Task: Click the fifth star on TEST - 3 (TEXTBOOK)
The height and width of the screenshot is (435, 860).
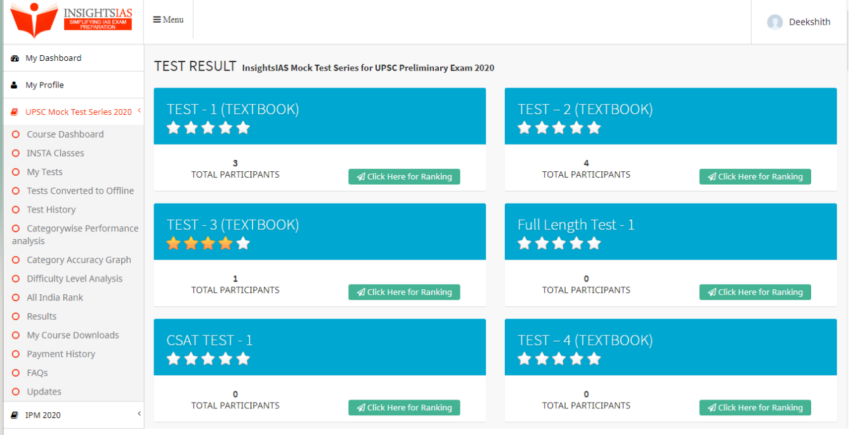Action: pyautogui.click(x=243, y=243)
